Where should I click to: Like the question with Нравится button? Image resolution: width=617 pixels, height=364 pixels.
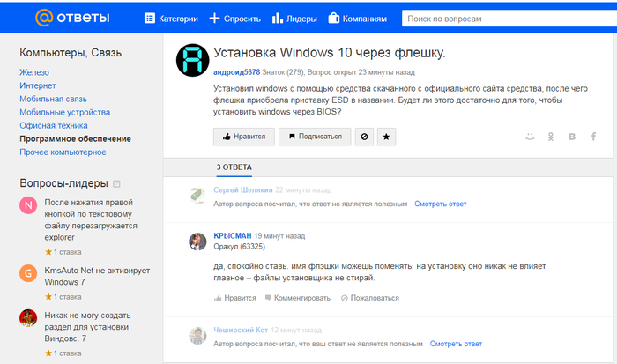[242, 137]
